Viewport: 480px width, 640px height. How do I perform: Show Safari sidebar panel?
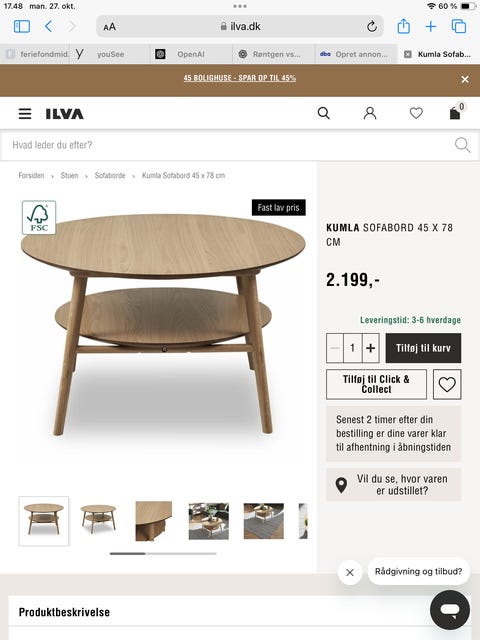[x=22, y=27]
